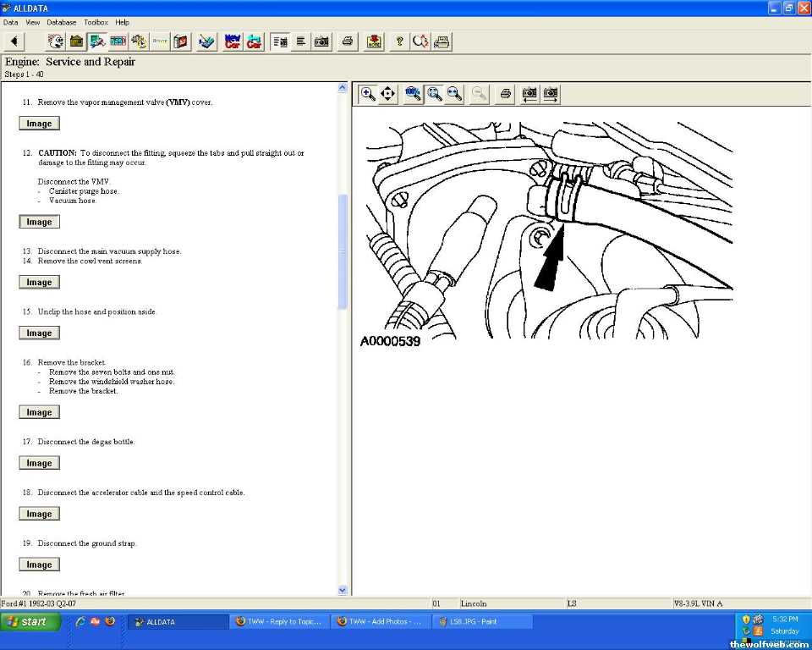Open the Toolbox menu
The width and height of the screenshot is (812, 650).
tap(96, 22)
